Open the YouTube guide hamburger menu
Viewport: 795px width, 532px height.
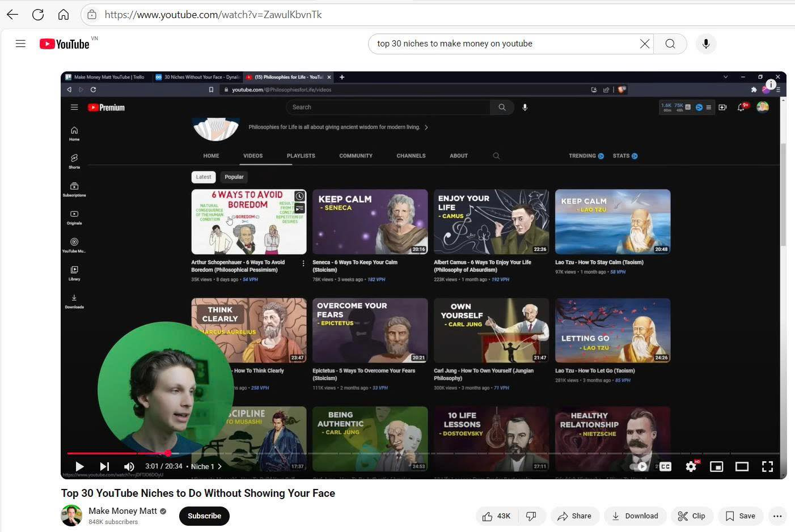click(20, 44)
